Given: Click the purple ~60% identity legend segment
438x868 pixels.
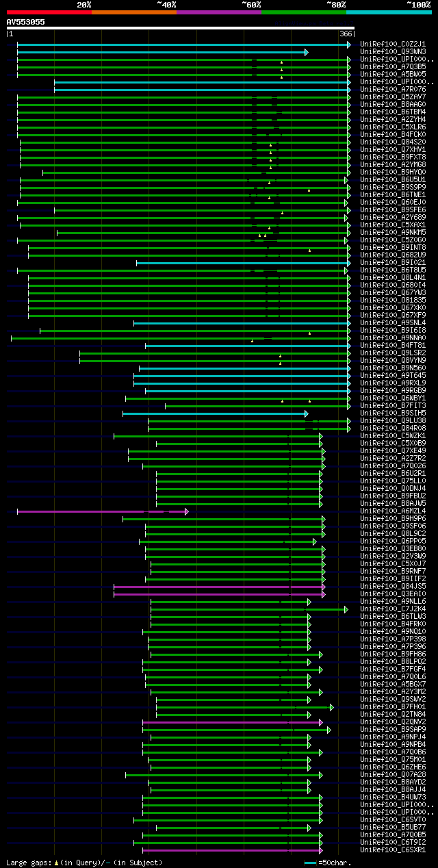Looking at the screenshot, I should 218,12.
